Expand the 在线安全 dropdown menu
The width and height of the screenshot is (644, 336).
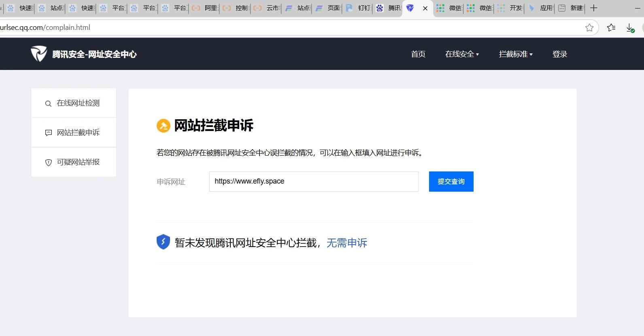pos(462,54)
